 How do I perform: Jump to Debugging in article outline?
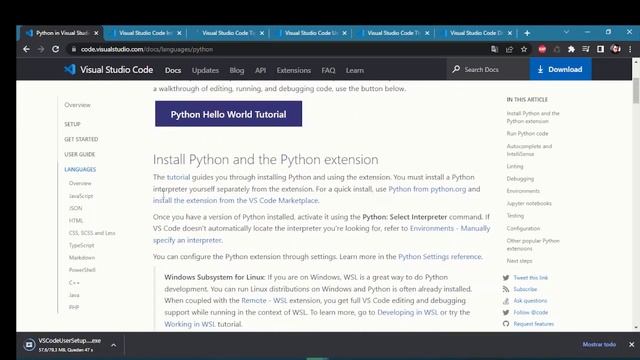click(x=520, y=179)
